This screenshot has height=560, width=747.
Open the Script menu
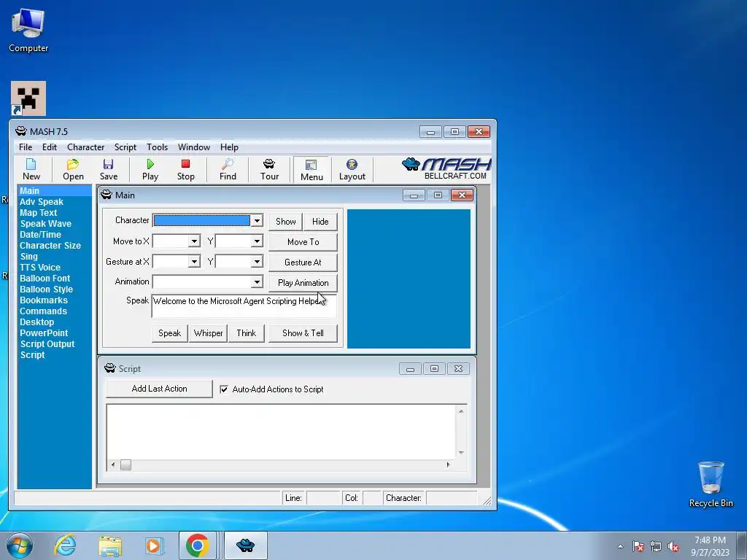[x=125, y=147]
